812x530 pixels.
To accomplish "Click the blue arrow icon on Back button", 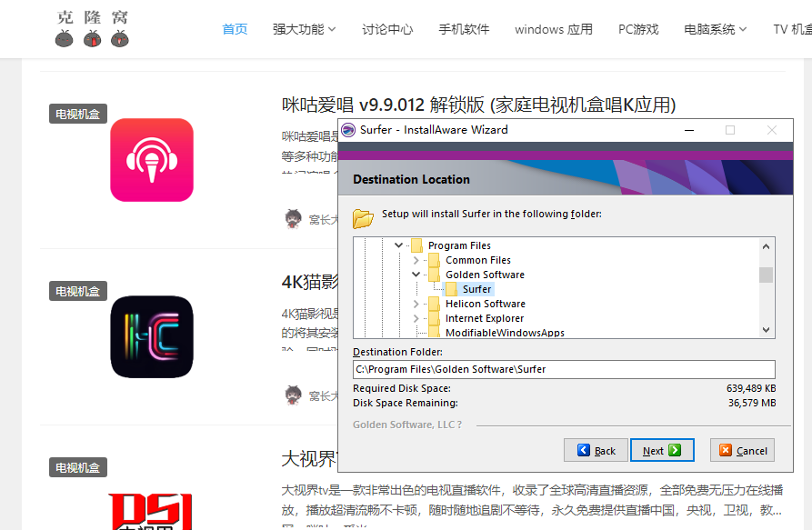I will (584, 450).
